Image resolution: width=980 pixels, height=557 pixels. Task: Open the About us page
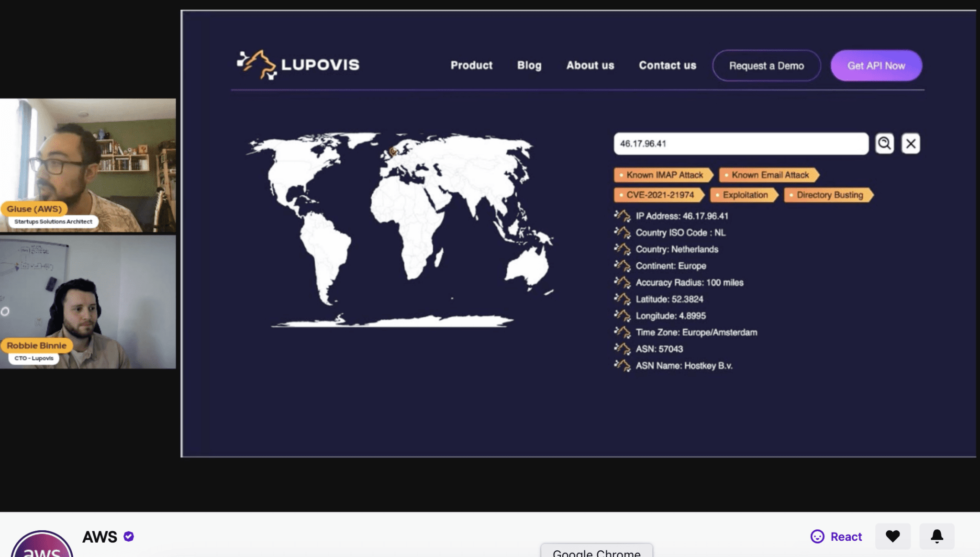pos(590,65)
